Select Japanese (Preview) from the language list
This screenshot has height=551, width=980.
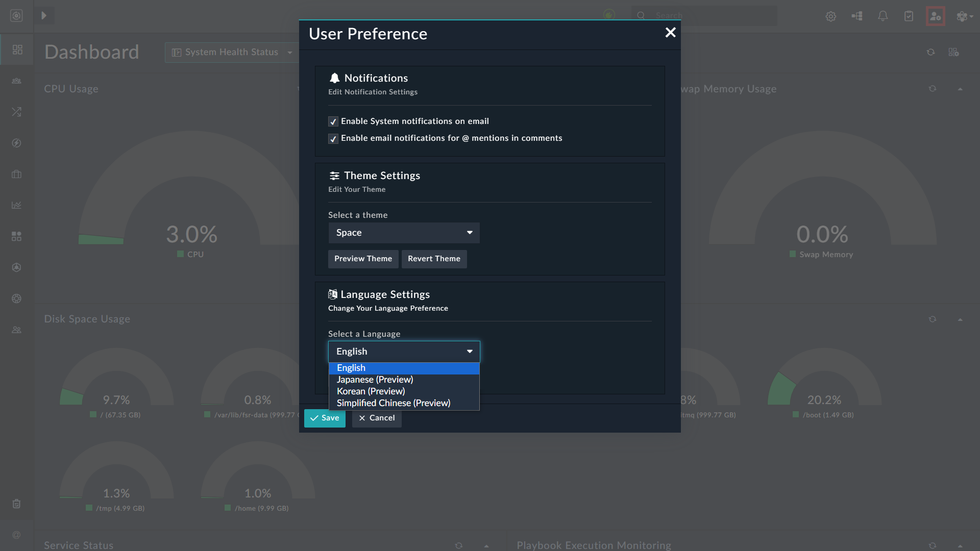pos(374,380)
